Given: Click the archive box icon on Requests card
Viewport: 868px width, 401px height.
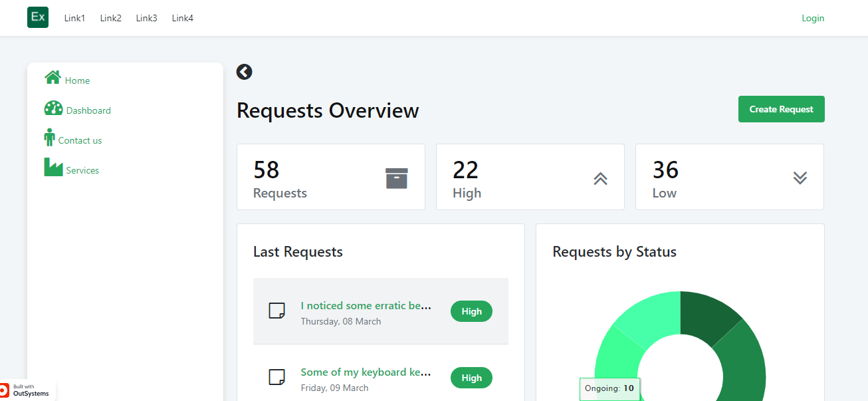Looking at the screenshot, I should click(397, 178).
